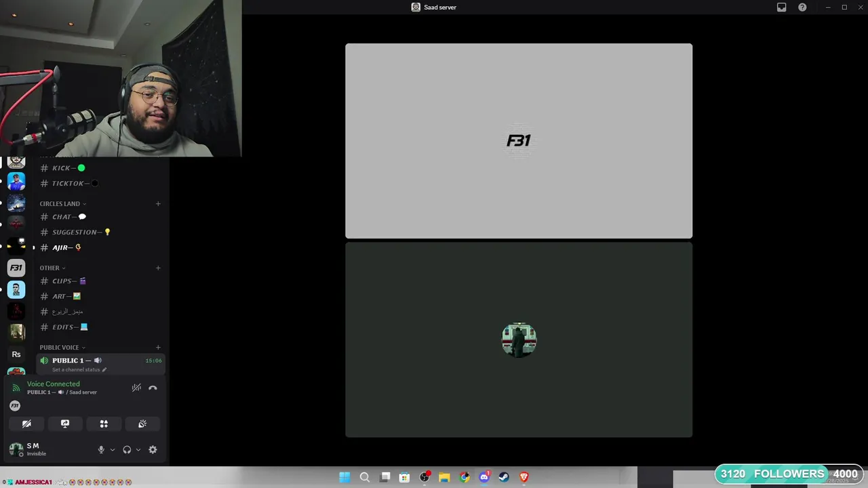Open the SUGGESTION text channel
The image size is (868, 488).
[100, 232]
